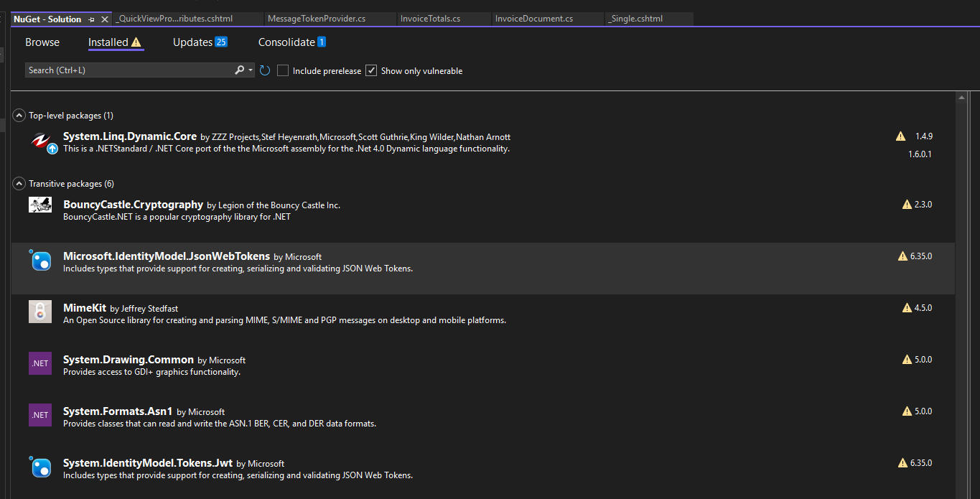This screenshot has width=980, height=499.
Task: Click inside the Search (Ctrl+L) field
Action: click(x=129, y=70)
